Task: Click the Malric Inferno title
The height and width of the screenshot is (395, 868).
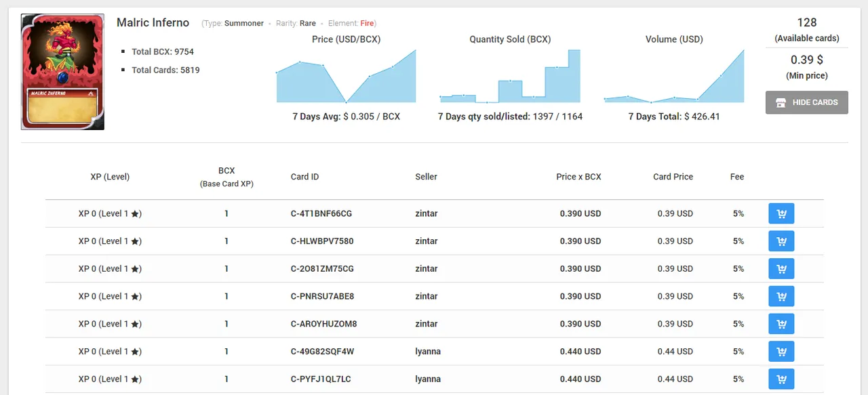Action: [x=153, y=23]
